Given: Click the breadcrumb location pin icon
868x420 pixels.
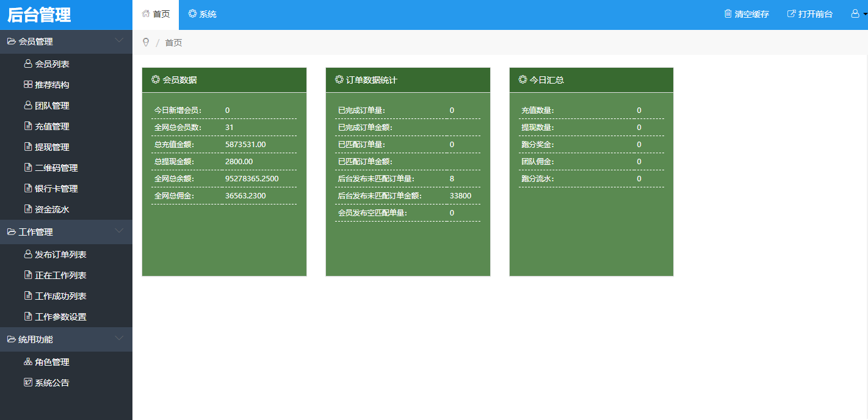Looking at the screenshot, I should pyautogui.click(x=146, y=42).
